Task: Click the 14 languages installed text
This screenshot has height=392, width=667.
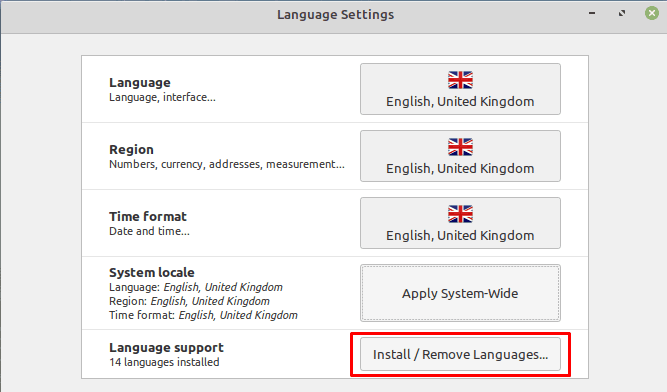Action: [x=164, y=362]
